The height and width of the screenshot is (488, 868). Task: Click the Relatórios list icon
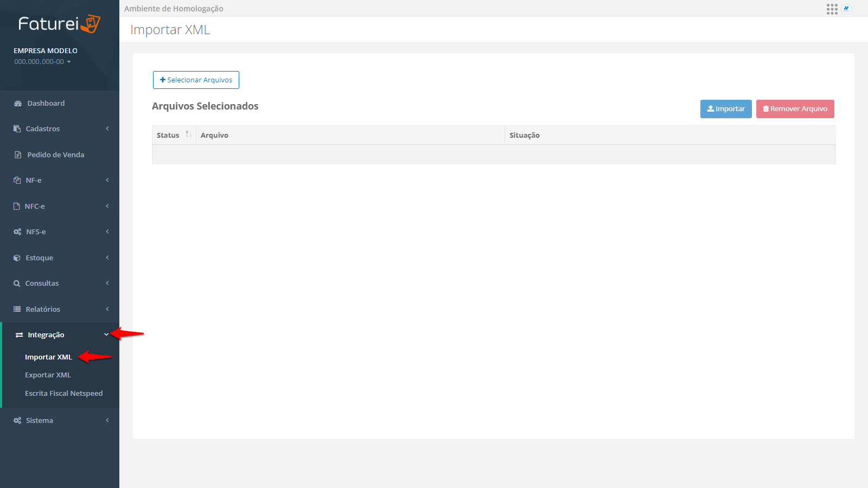coord(17,309)
